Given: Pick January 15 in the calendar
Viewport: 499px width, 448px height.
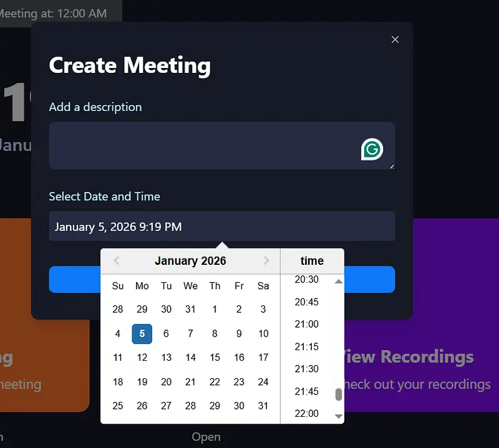Looking at the screenshot, I should [215, 357].
